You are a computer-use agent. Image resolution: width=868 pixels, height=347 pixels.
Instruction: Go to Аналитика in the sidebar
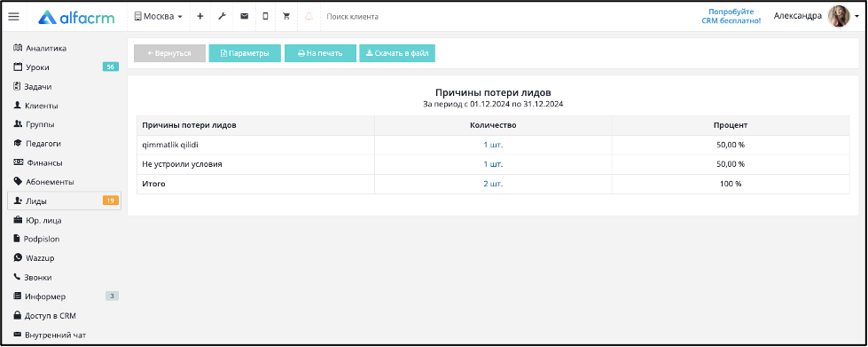[x=40, y=48]
